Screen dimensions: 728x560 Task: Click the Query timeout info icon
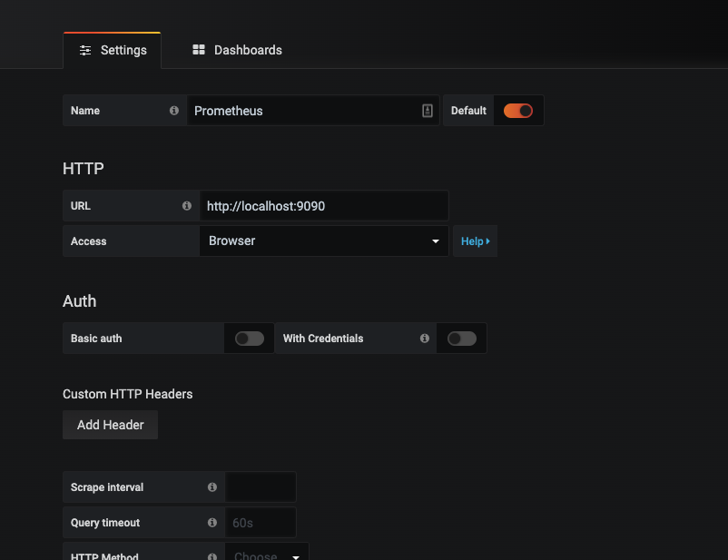212,523
